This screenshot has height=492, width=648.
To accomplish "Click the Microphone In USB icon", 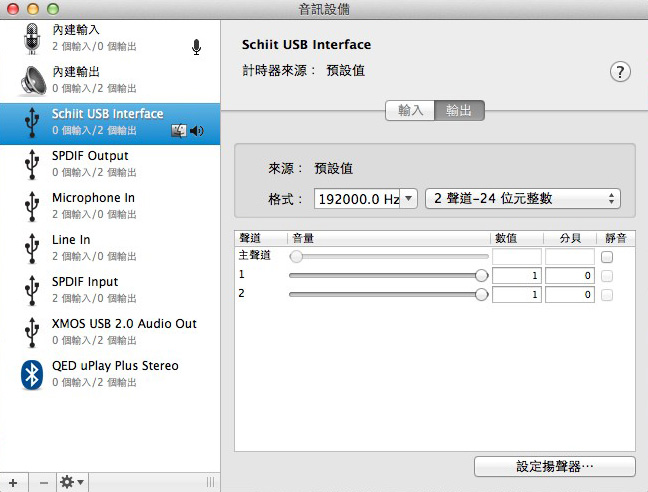I will (32, 207).
